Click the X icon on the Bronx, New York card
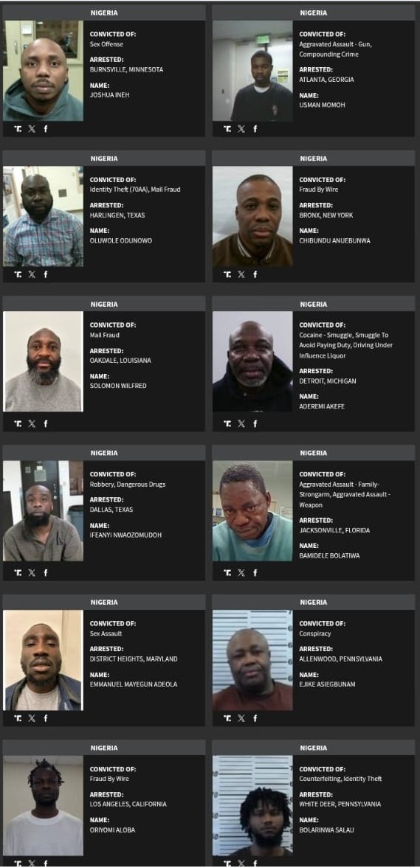 (241, 274)
